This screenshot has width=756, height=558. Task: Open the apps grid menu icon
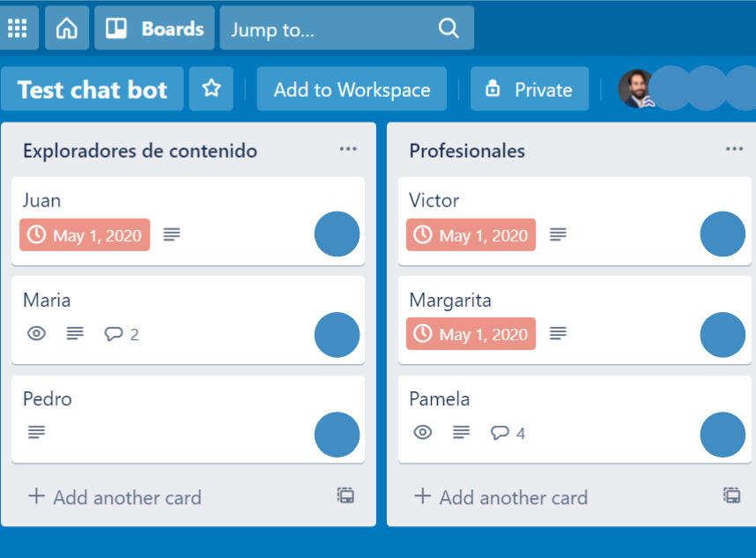[18, 28]
